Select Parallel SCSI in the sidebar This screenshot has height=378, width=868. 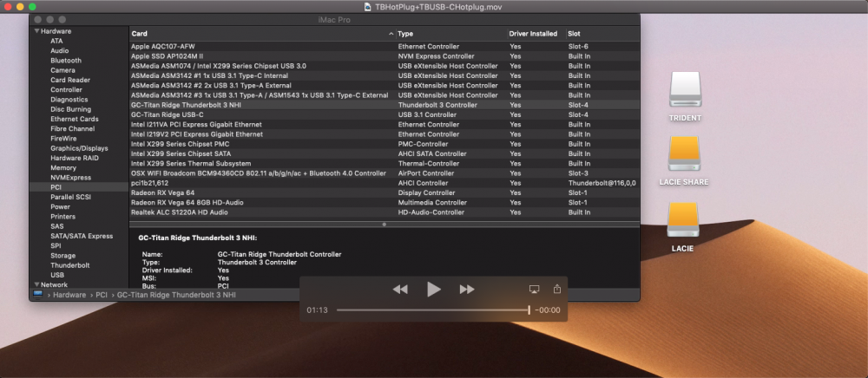pyautogui.click(x=70, y=198)
